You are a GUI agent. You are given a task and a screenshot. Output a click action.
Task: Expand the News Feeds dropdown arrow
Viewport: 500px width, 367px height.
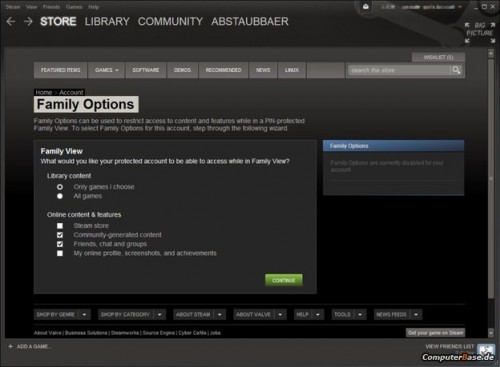416,314
